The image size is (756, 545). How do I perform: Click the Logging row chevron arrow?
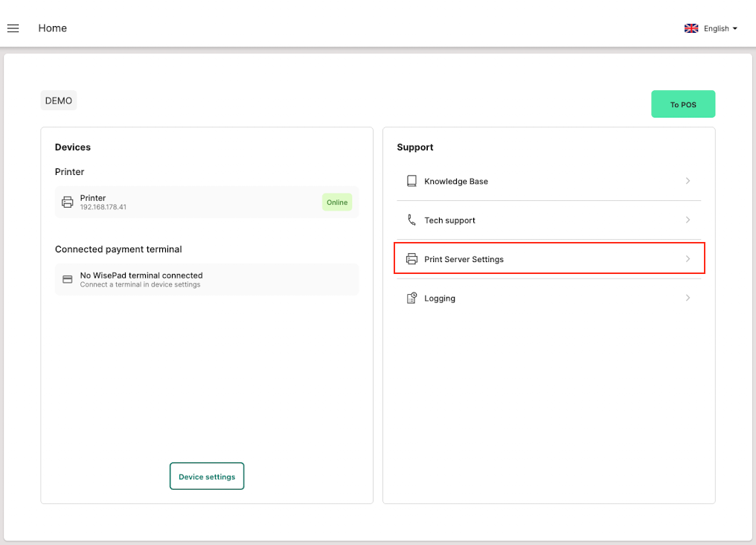688,298
